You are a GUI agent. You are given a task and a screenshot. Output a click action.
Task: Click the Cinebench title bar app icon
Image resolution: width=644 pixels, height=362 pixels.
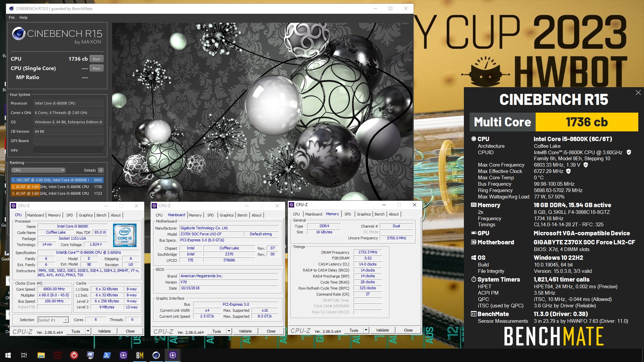11,8
